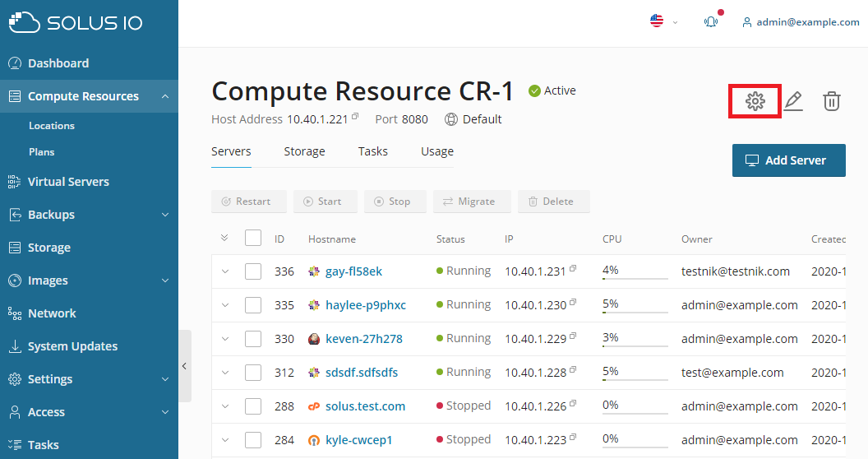Copy host address 10.40.1.221 icon
This screenshot has height=459, width=868.
(355, 116)
